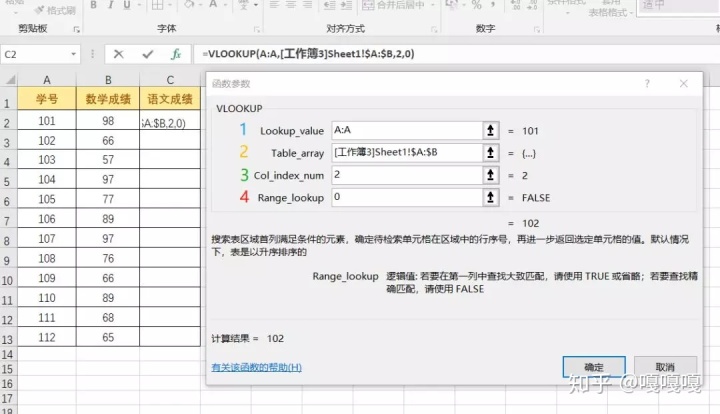This screenshot has height=414, width=720.
Task: Click the increase decimal icon
Action: pyautogui.click(x=516, y=5)
